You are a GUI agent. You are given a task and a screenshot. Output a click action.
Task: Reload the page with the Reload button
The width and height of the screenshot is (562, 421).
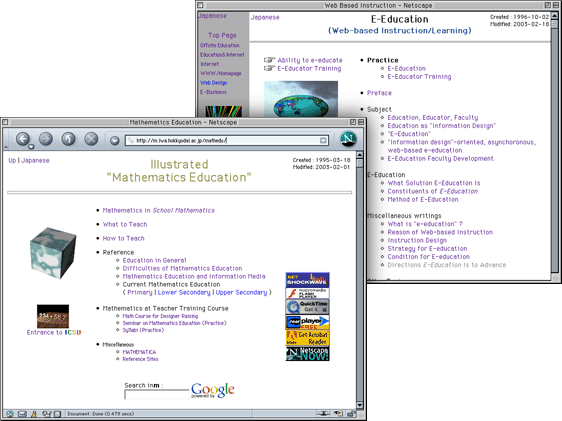tap(68, 139)
